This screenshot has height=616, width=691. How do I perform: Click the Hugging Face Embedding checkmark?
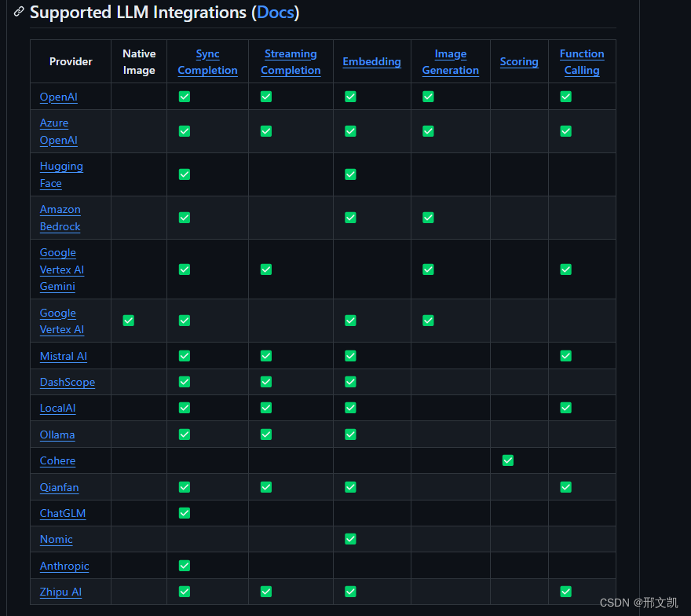click(350, 174)
